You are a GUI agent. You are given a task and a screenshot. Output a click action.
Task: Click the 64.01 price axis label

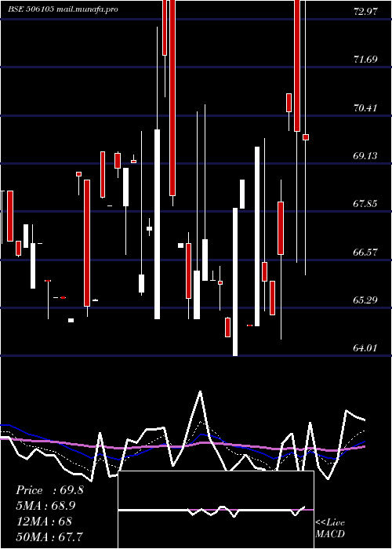click(x=365, y=348)
